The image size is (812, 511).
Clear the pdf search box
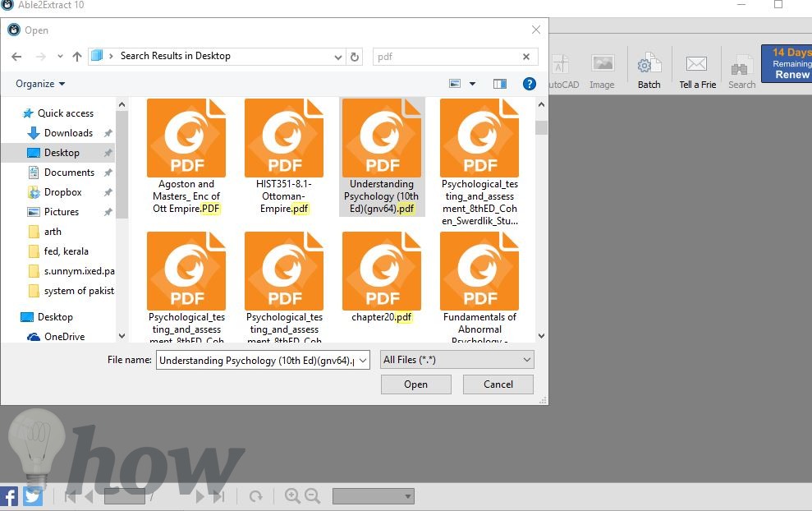(526, 57)
